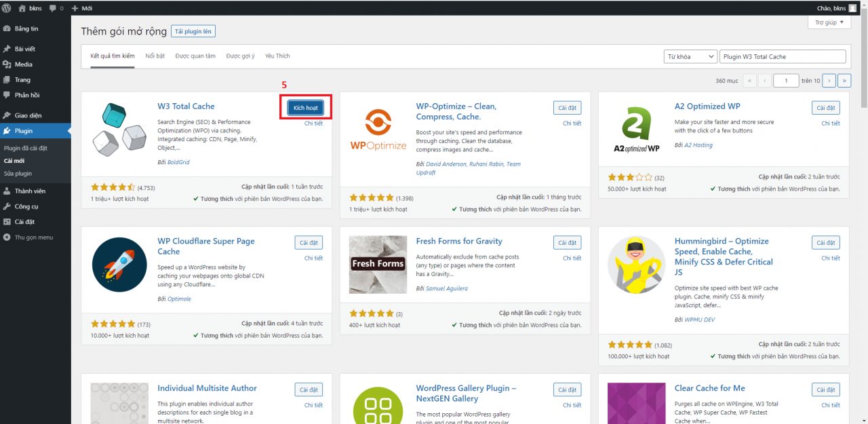
Task: Open Cài mới submenu item
Action: 14,161
